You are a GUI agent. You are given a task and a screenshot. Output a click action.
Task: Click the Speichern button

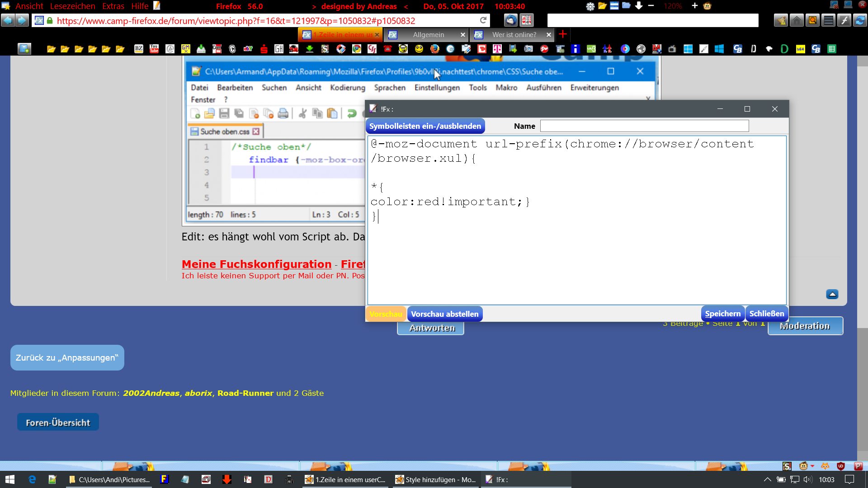(x=722, y=314)
